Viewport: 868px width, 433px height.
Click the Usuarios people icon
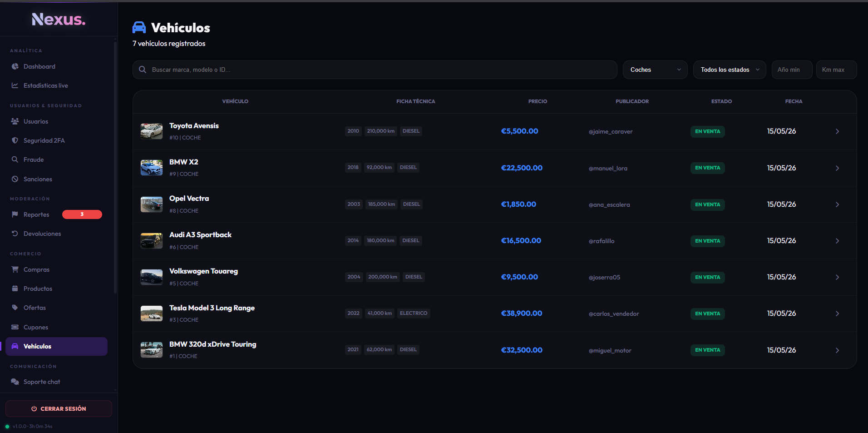tap(15, 121)
